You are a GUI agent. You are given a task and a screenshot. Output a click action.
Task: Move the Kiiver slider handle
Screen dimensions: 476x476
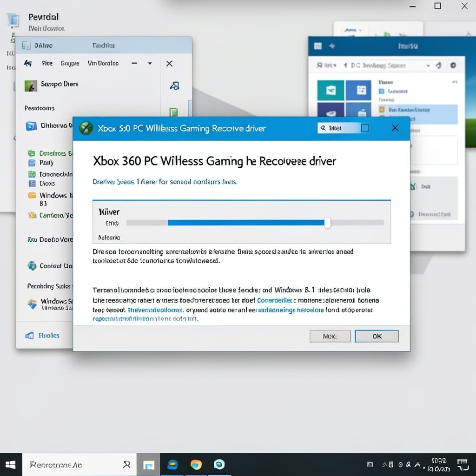point(327,223)
